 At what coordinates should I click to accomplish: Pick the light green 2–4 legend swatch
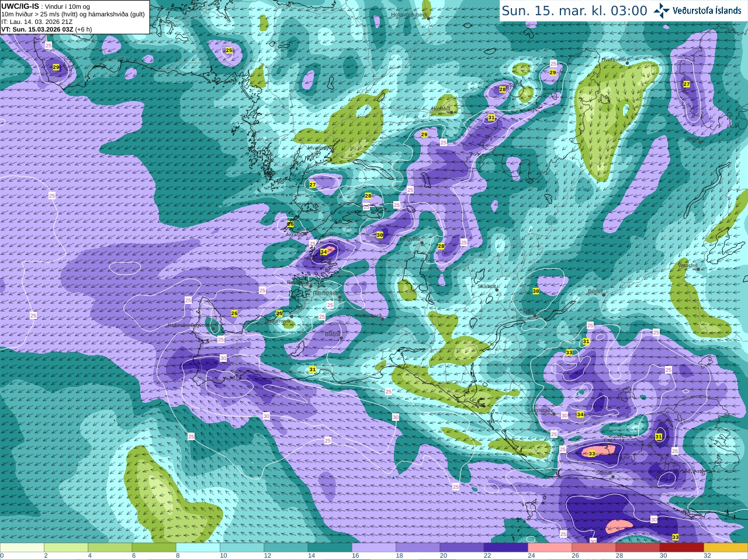pyautogui.click(x=66, y=547)
